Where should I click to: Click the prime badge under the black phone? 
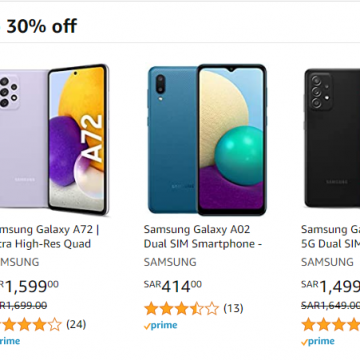click(x=318, y=342)
